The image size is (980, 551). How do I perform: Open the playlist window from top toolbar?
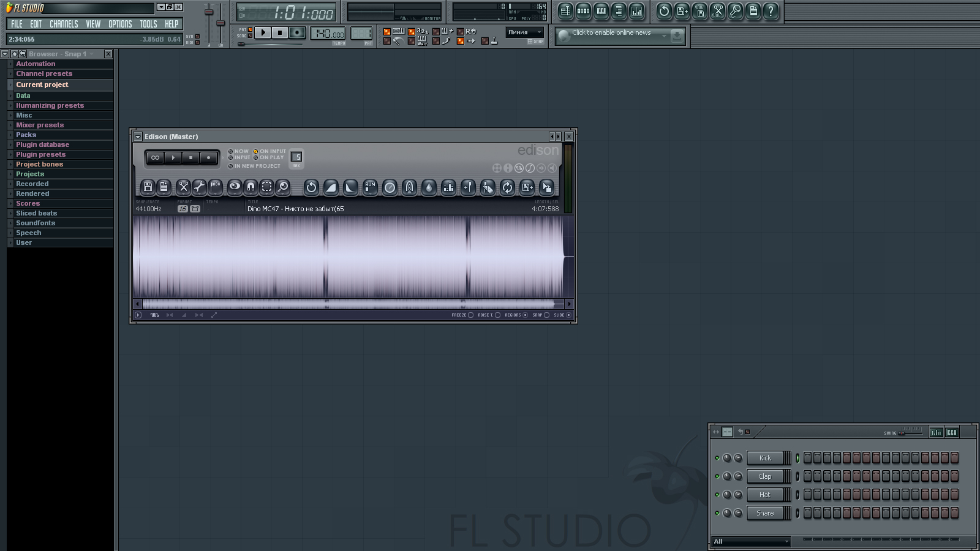(x=565, y=10)
